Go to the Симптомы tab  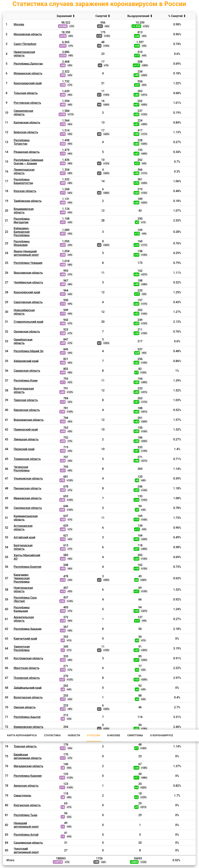[x=135, y=735]
